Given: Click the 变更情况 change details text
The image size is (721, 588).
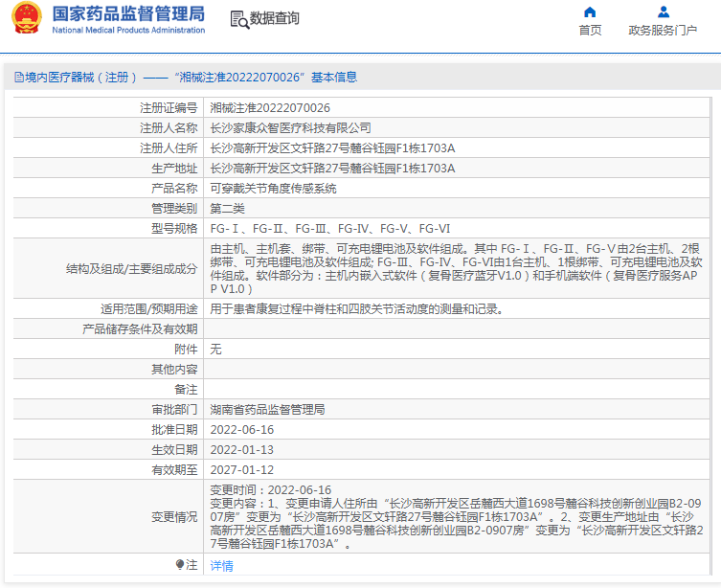Looking at the screenshot, I should [x=456, y=517].
